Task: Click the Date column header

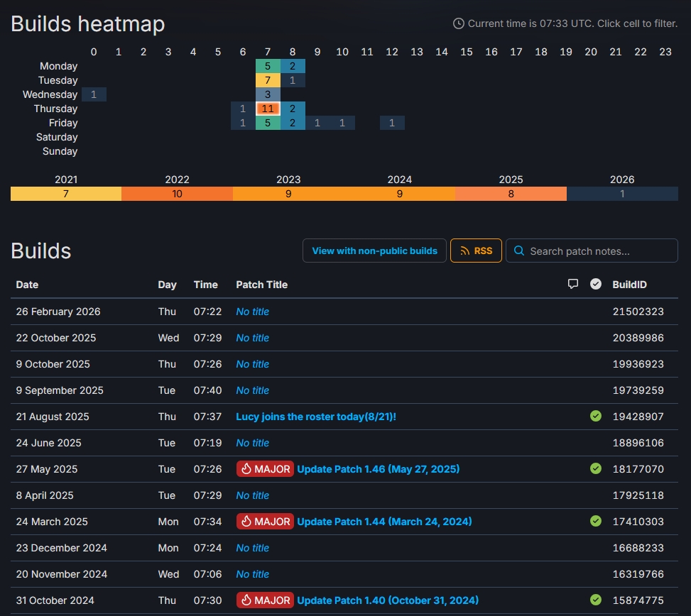Action: coord(27,285)
